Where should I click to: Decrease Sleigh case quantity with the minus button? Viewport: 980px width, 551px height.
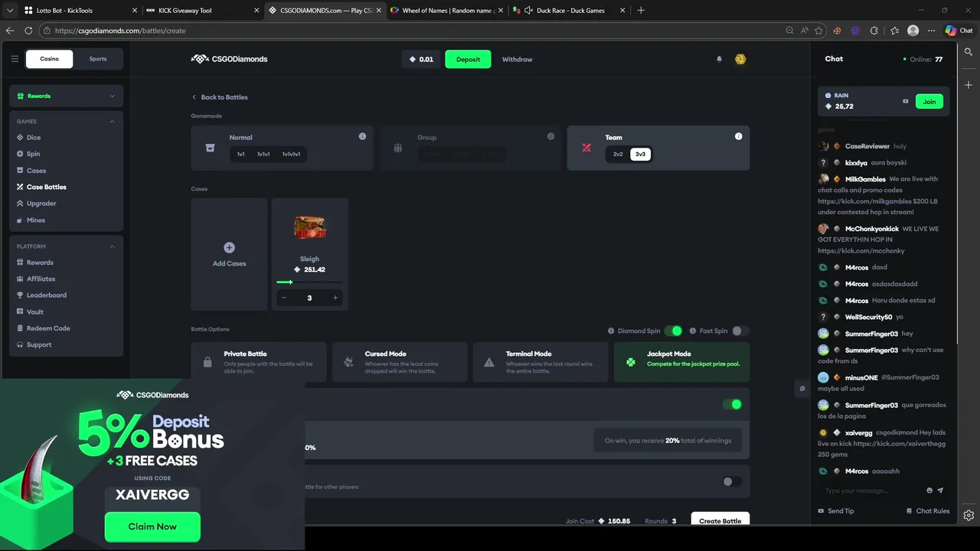coord(284,298)
